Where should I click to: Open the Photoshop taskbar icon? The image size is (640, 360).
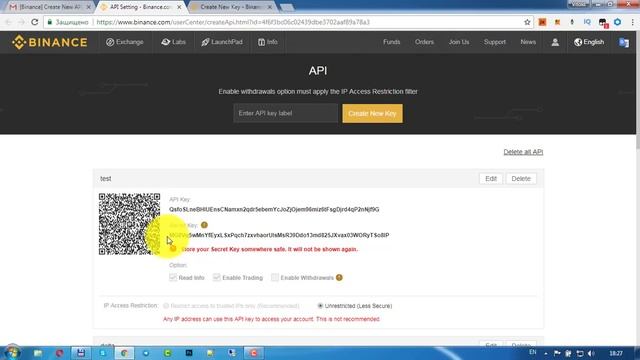click(x=189, y=353)
